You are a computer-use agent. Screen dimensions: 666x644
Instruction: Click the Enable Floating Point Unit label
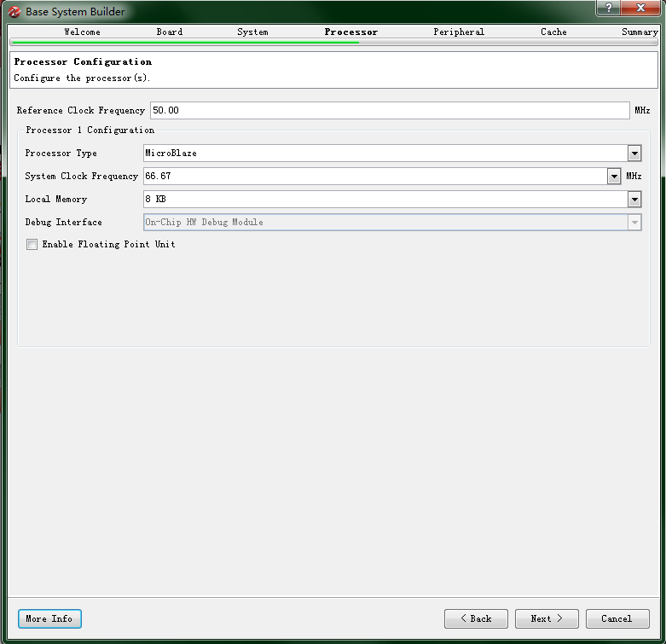click(x=109, y=244)
